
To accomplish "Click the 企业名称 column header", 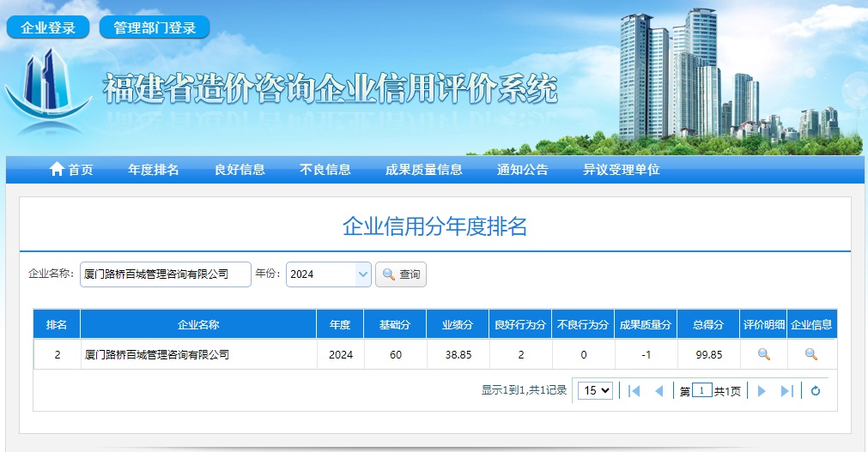I will 198,324.
